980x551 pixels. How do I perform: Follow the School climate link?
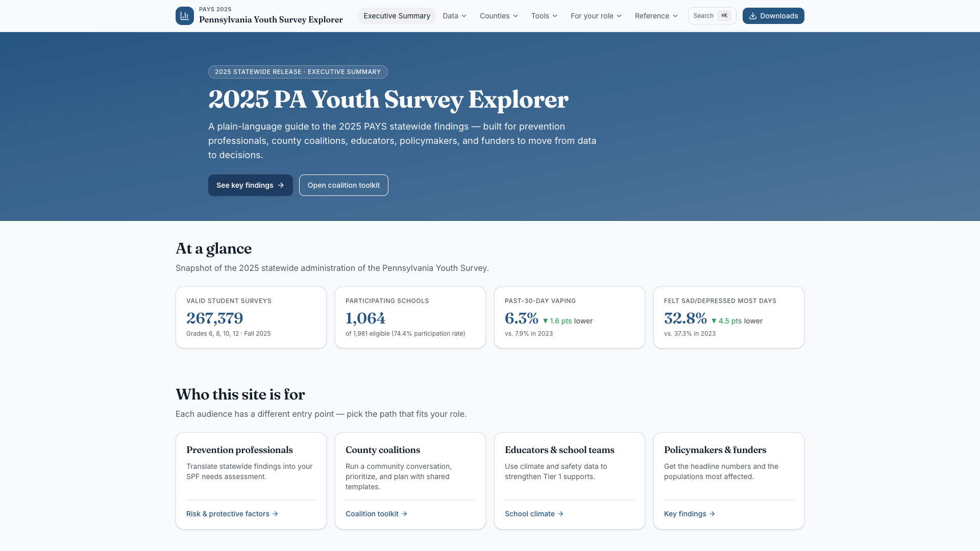534,514
